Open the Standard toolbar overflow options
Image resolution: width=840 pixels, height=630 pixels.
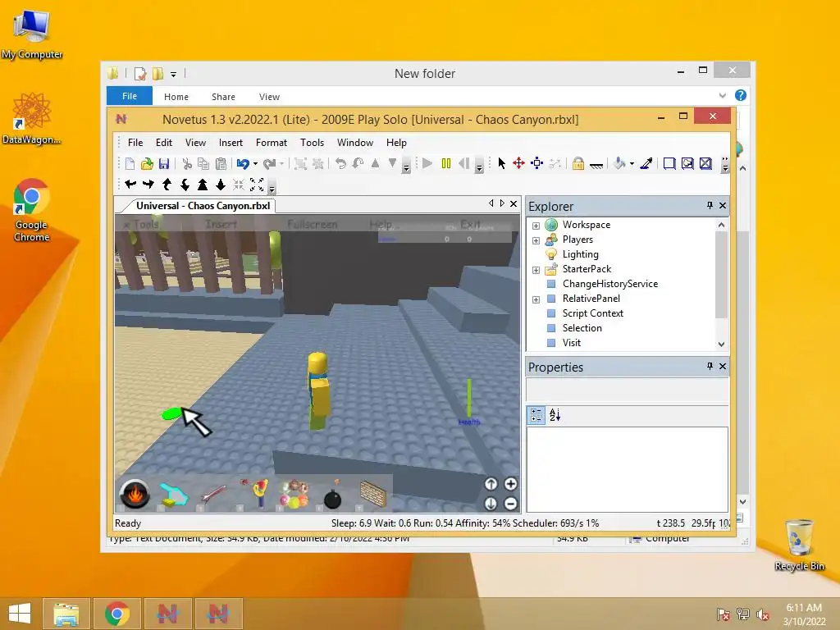(406, 166)
